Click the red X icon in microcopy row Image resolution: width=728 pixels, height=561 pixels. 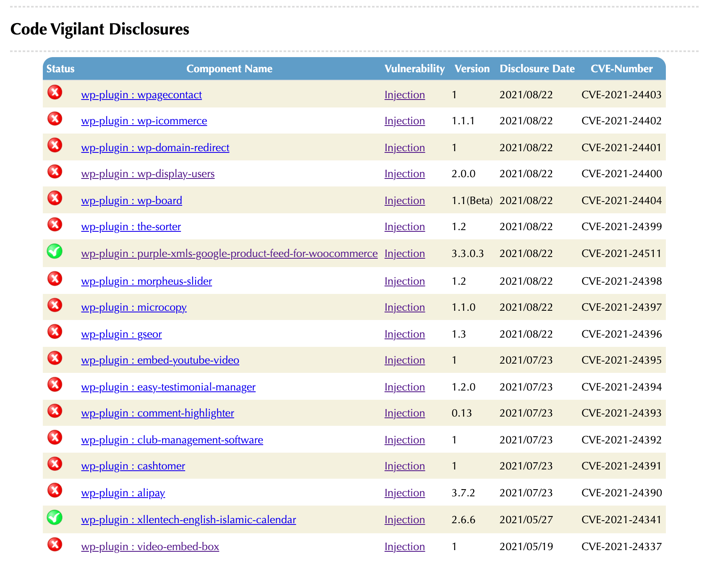pos(55,305)
